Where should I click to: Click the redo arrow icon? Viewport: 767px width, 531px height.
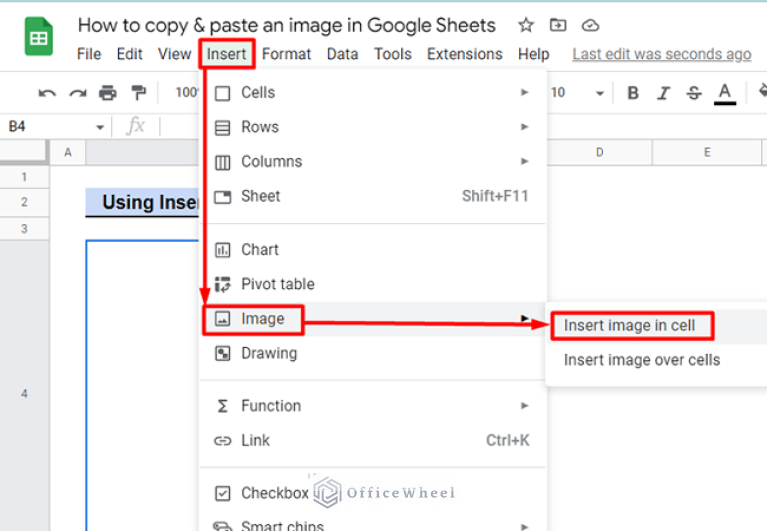[x=77, y=93]
